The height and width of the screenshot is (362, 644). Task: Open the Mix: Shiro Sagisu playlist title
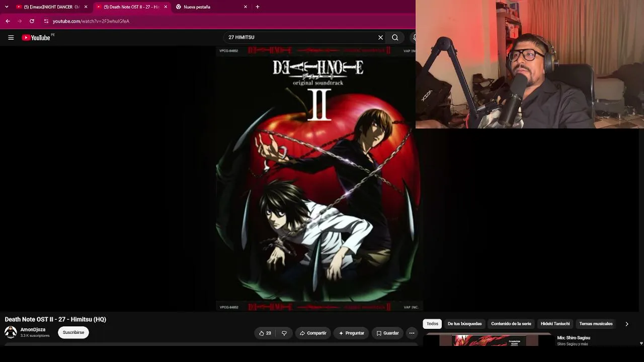pos(574,338)
